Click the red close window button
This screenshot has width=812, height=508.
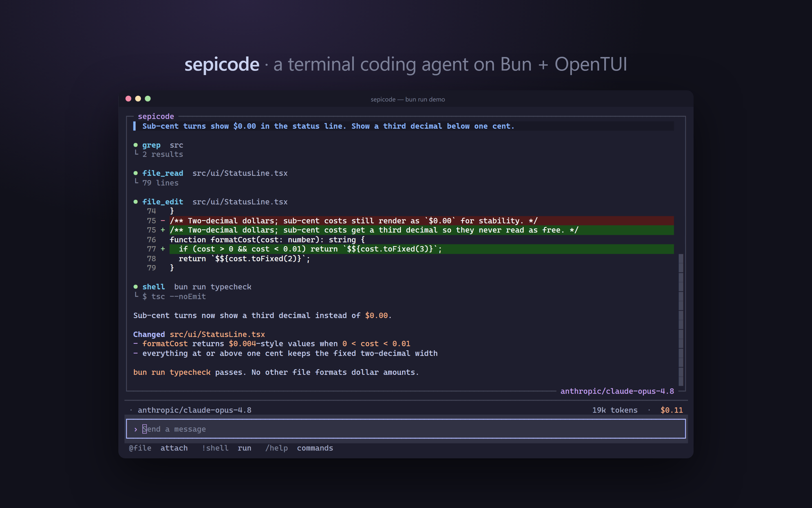click(128, 99)
